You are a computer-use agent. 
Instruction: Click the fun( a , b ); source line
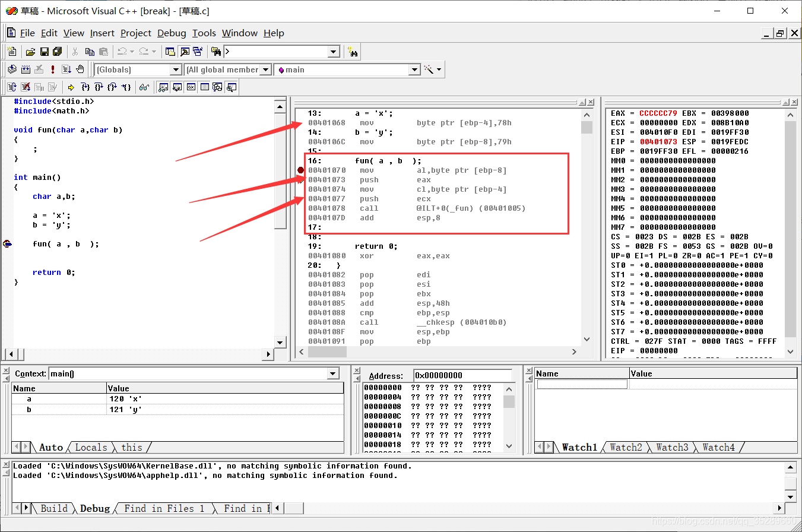66,244
